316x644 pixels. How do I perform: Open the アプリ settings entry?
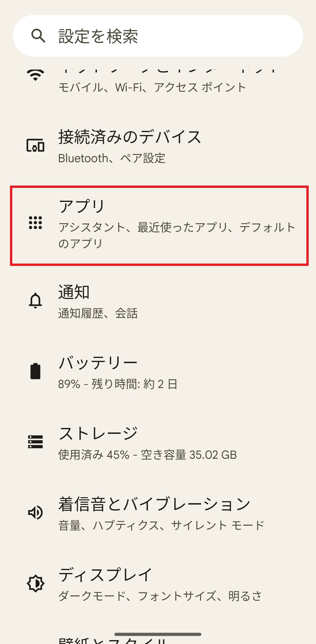click(82, 206)
